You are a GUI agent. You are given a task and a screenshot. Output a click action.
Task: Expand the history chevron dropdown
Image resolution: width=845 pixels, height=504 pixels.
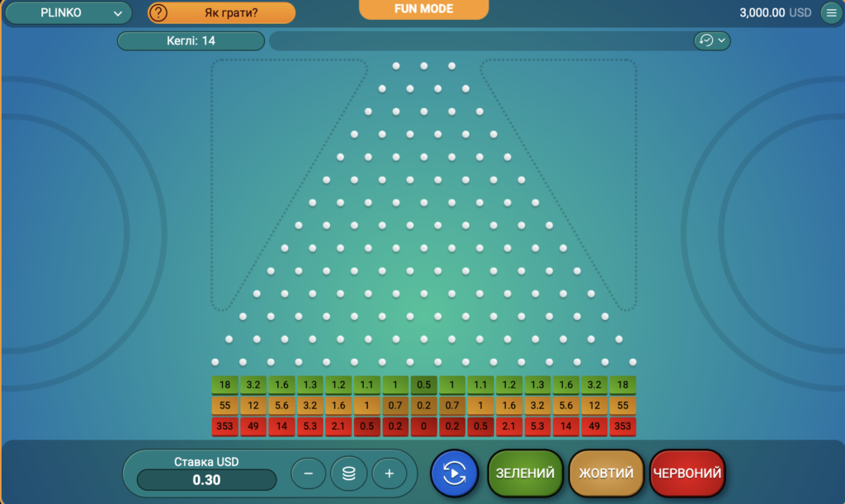[x=722, y=40]
